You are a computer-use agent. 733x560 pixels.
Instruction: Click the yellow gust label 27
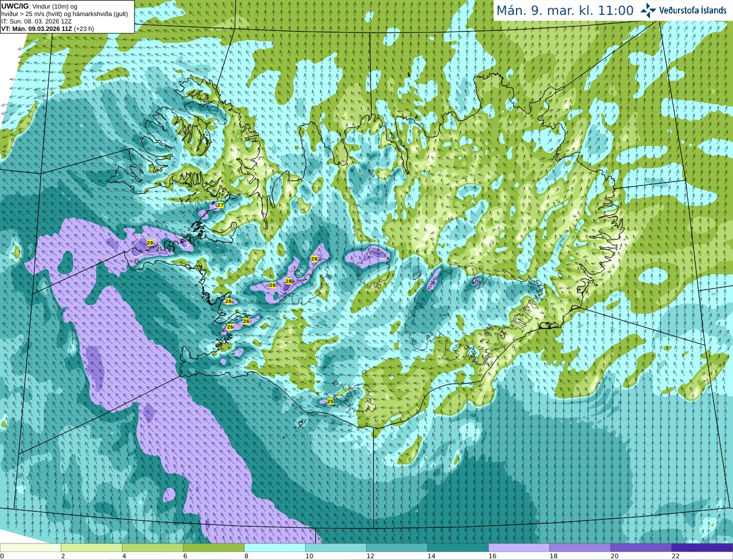pyautogui.click(x=220, y=205)
